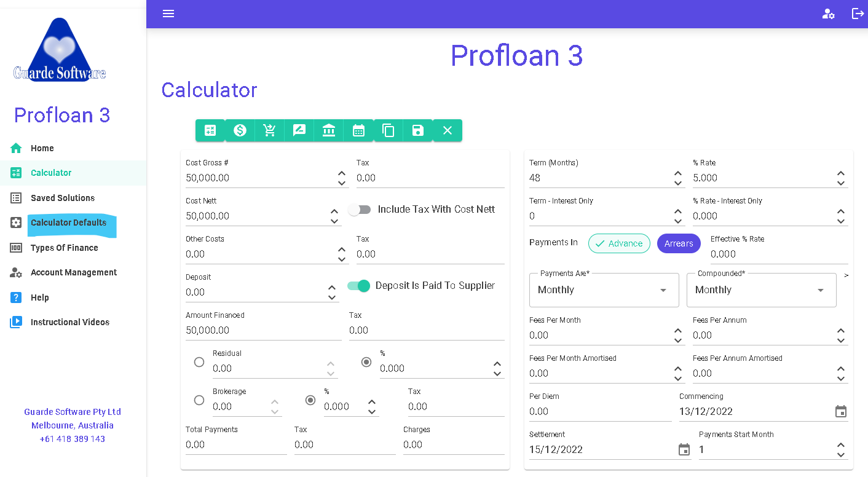Open calendar picker for Commencing date
The image size is (868, 477).
point(841,412)
